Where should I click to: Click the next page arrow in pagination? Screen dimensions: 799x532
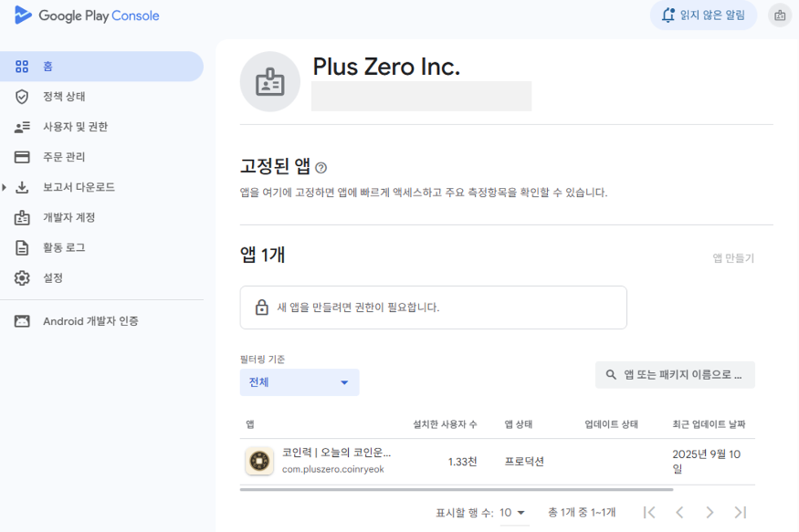click(710, 513)
